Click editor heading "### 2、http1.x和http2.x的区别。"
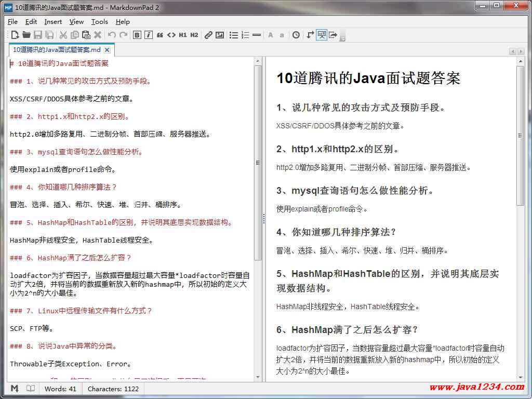 coord(70,116)
